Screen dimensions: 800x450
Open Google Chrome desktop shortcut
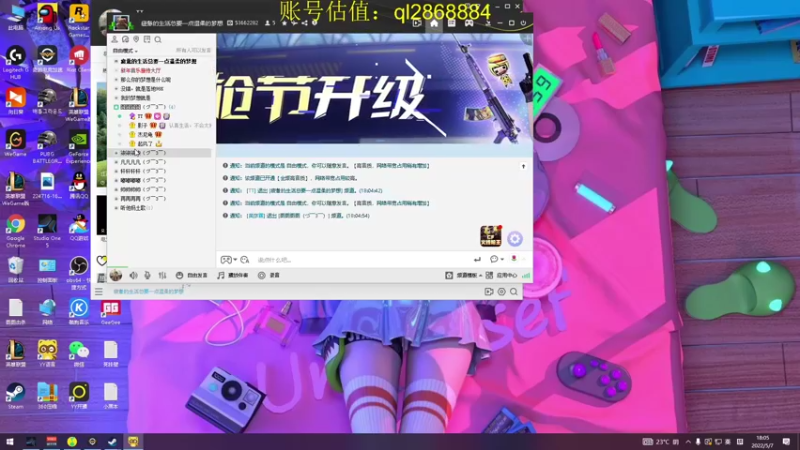tap(16, 230)
